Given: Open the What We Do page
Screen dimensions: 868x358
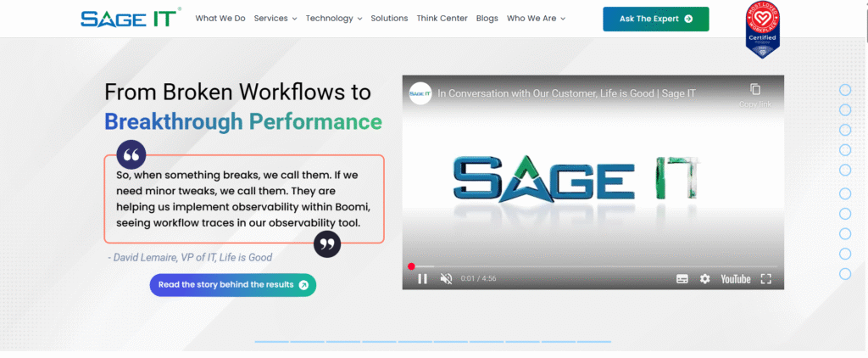Looking at the screenshot, I should (220, 19).
